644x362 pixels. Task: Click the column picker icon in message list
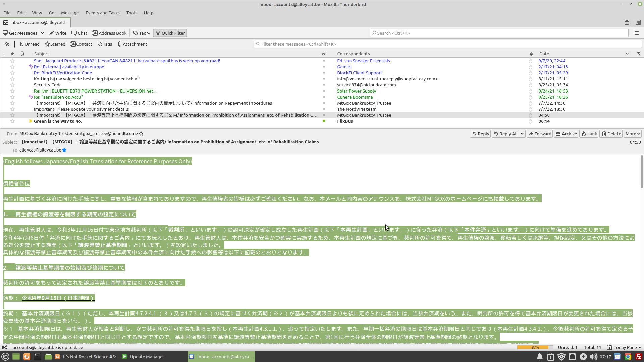pos(638,54)
